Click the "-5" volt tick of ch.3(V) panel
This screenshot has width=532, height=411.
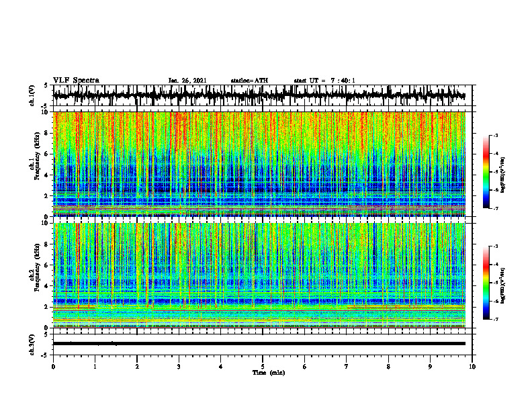pyautogui.click(x=45, y=355)
